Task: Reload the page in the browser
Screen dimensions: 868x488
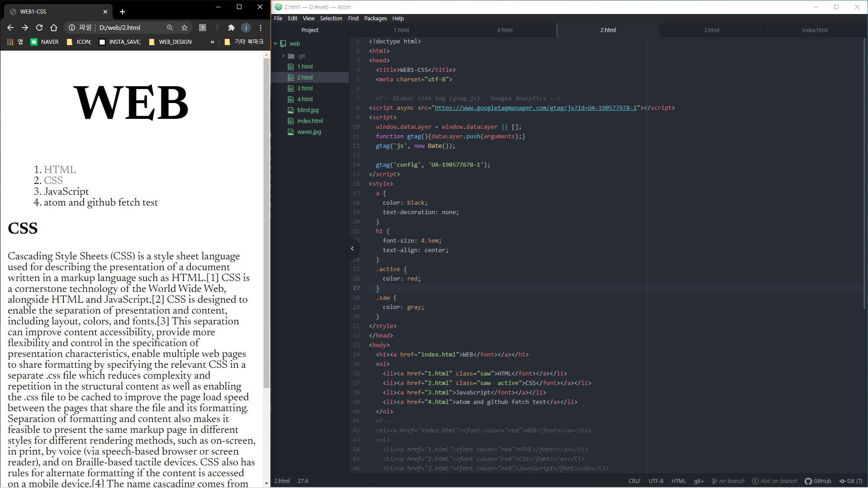Action: (39, 28)
